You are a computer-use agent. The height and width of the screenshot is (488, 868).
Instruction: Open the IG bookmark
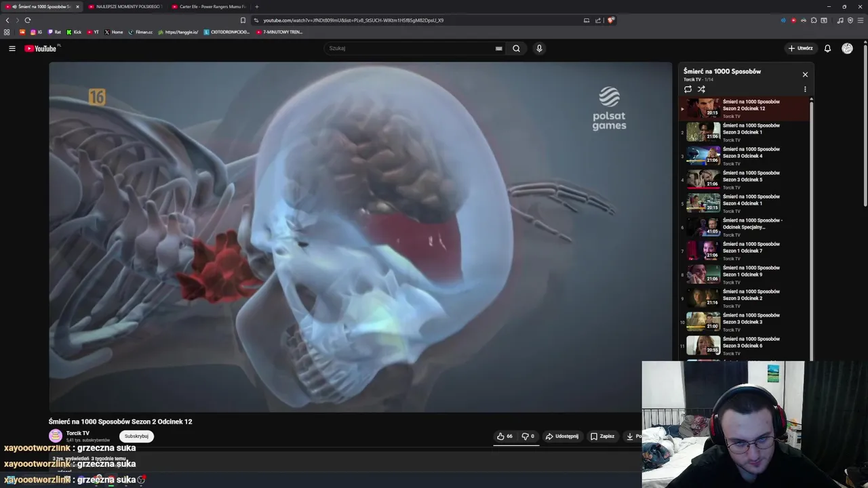(36, 32)
